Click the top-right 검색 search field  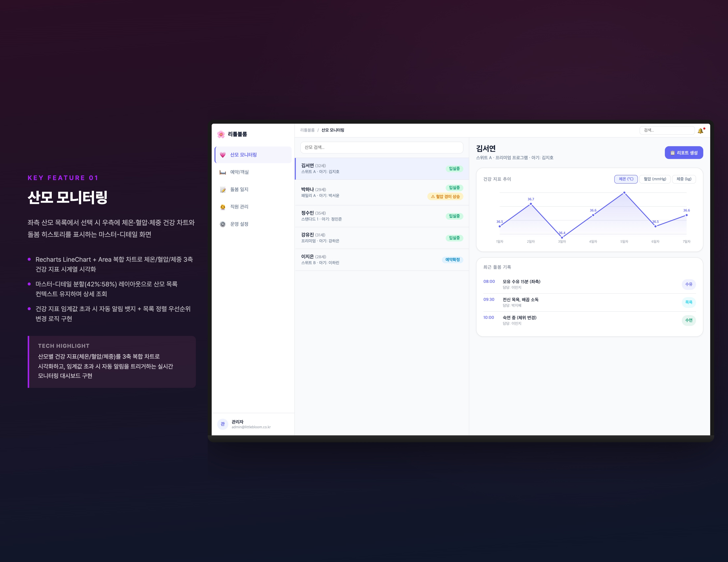[666, 130]
